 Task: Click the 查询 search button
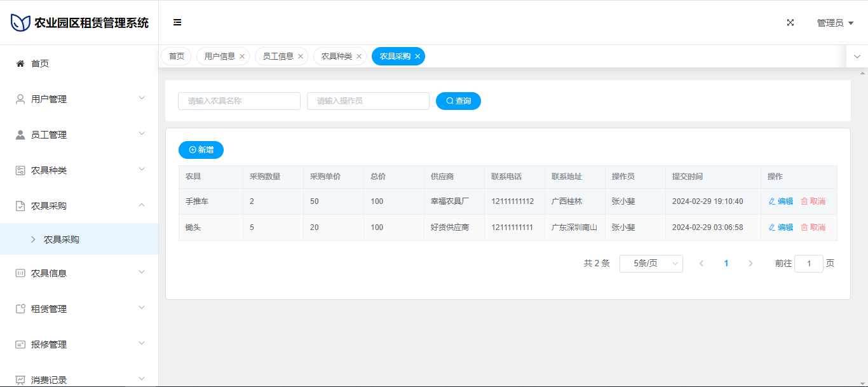(x=458, y=101)
